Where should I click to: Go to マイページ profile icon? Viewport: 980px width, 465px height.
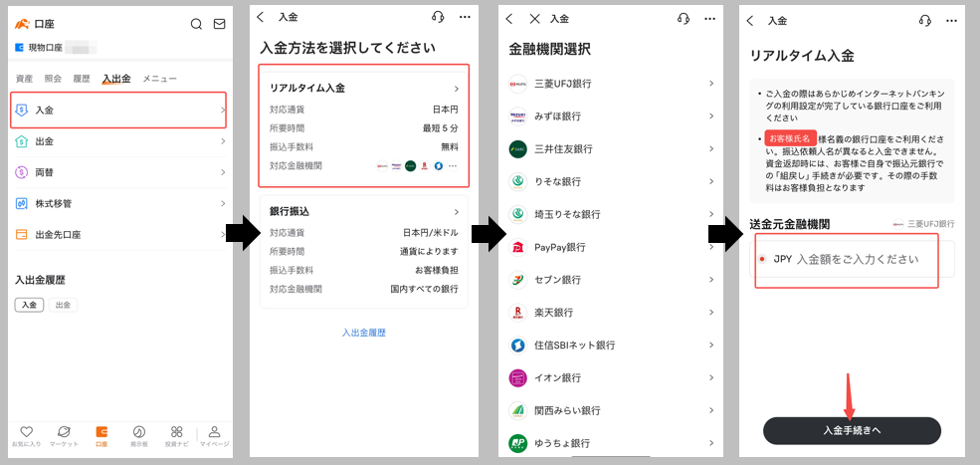(x=214, y=432)
